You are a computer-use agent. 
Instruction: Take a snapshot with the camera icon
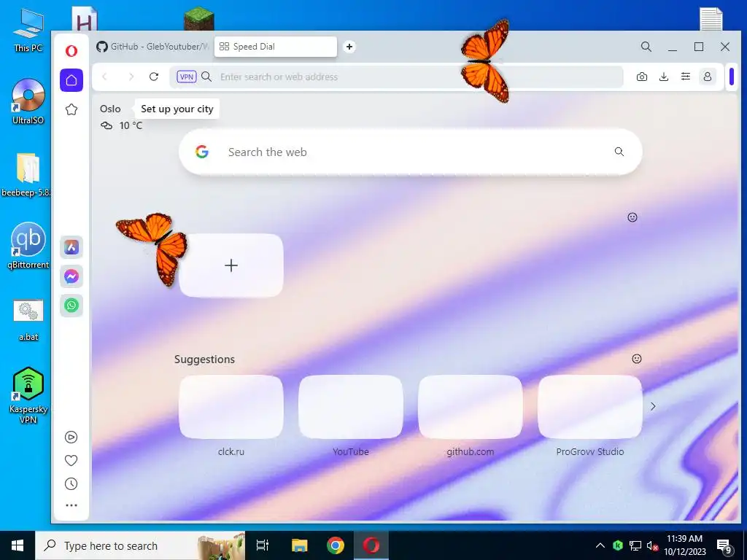pyautogui.click(x=642, y=77)
